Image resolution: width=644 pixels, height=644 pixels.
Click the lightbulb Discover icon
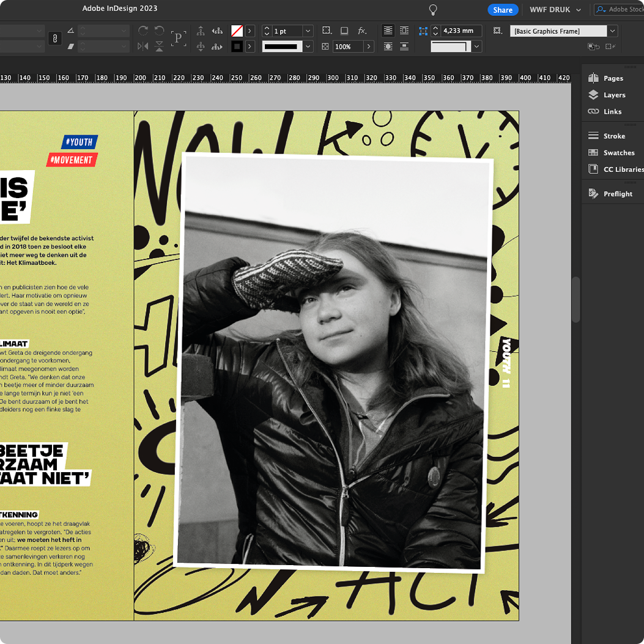(x=433, y=9)
